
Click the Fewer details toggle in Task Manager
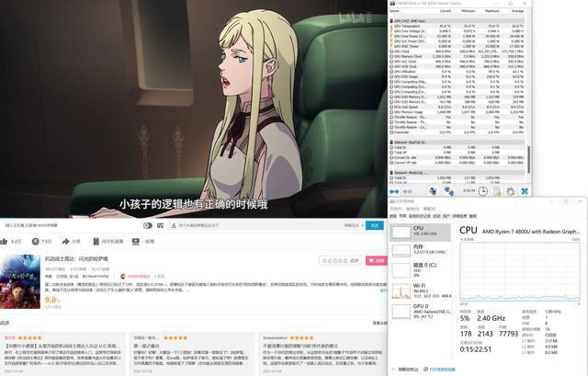405,370
